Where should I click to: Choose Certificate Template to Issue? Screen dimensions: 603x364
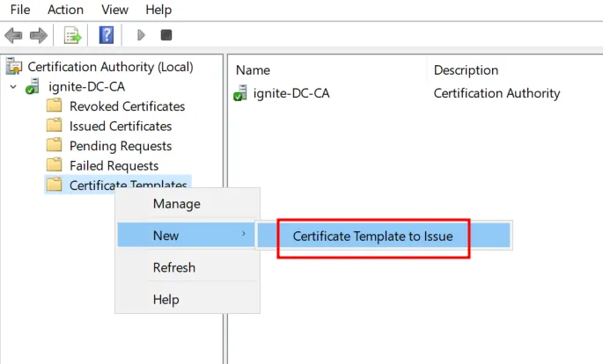[x=378, y=236]
